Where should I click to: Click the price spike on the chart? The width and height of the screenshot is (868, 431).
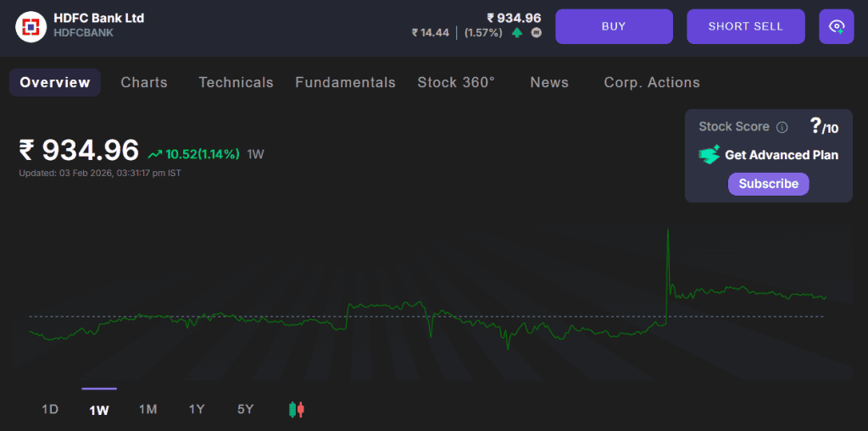click(668, 230)
